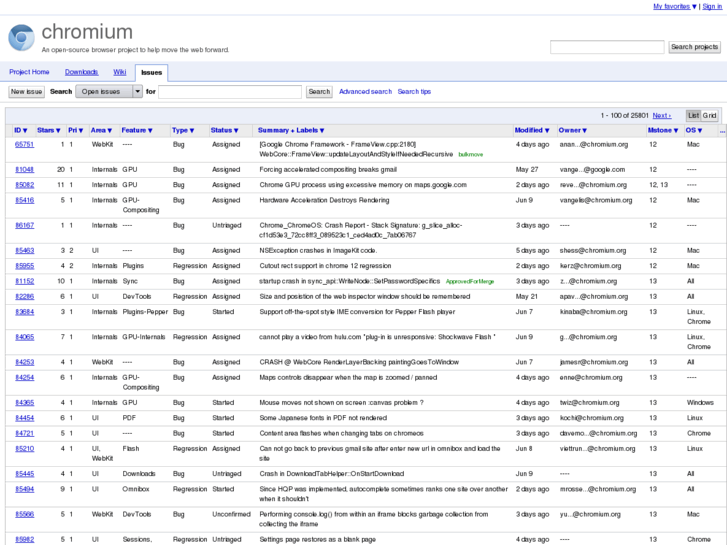Open the ID column sort menu
Viewport: 727px width, 545px height.
(21, 130)
